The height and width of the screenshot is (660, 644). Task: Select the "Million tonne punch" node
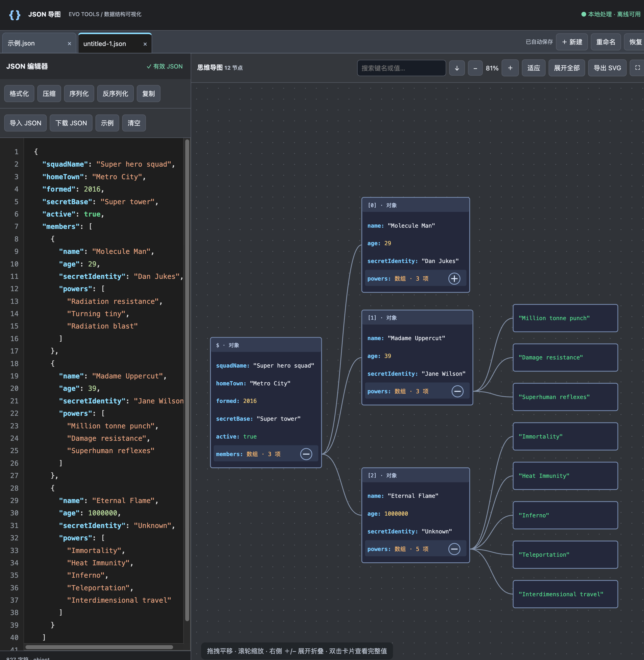[565, 318]
